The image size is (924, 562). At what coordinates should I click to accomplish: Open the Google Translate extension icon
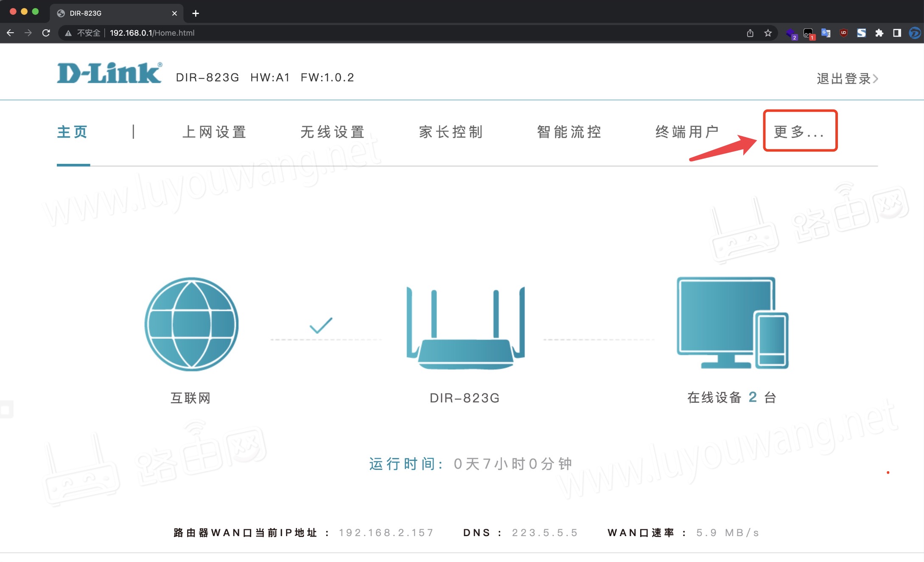826,33
